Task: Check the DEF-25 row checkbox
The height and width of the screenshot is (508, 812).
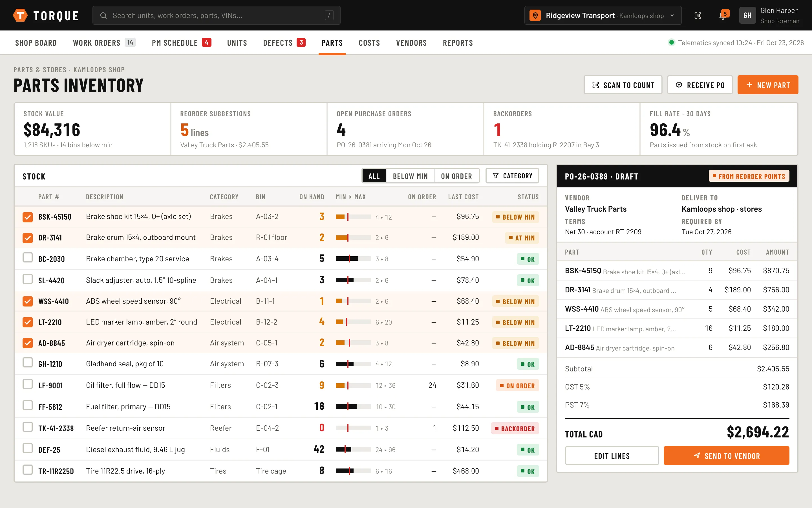Action: point(28,448)
